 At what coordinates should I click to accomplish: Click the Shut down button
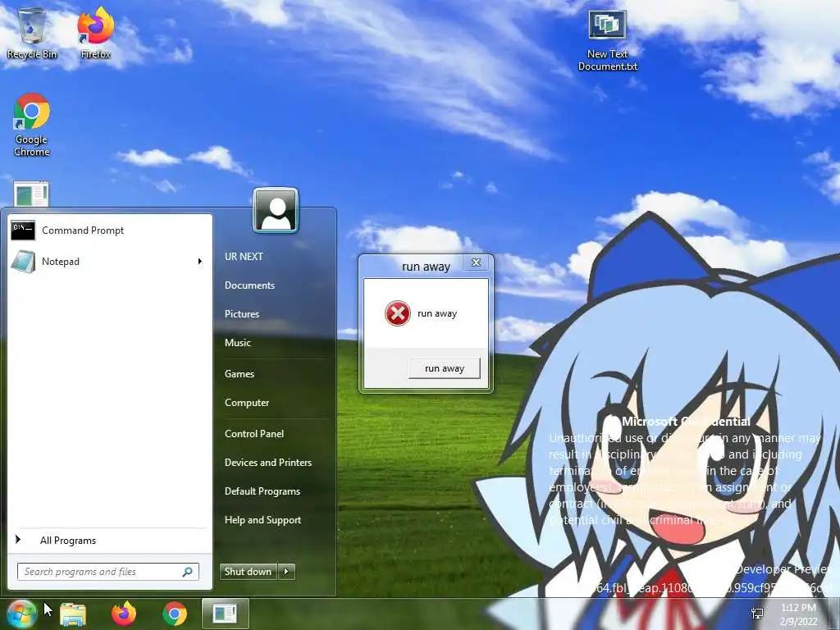(x=248, y=572)
